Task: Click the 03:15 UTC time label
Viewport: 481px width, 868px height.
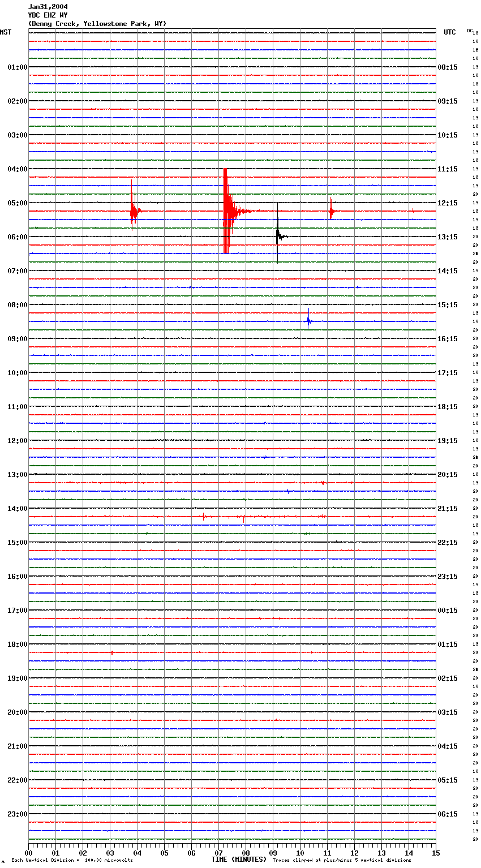Action: click(x=448, y=712)
